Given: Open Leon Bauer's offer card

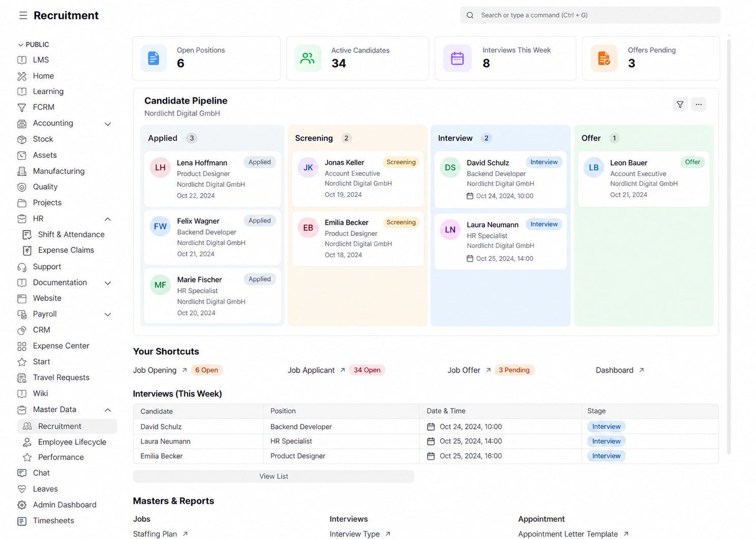Looking at the screenshot, I should (644, 179).
